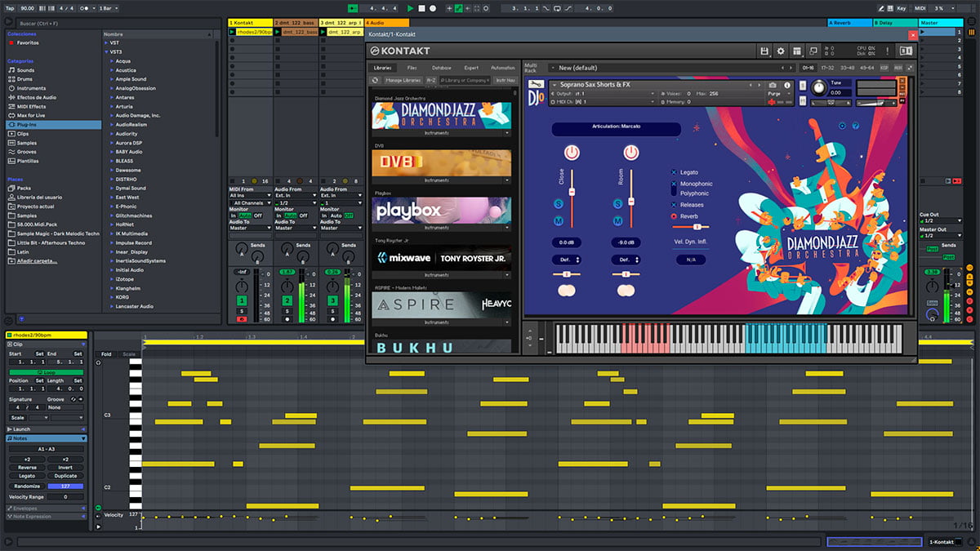This screenshot has height=551, width=980.
Task: Select rack page 17-32
Action: tap(827, 68)
